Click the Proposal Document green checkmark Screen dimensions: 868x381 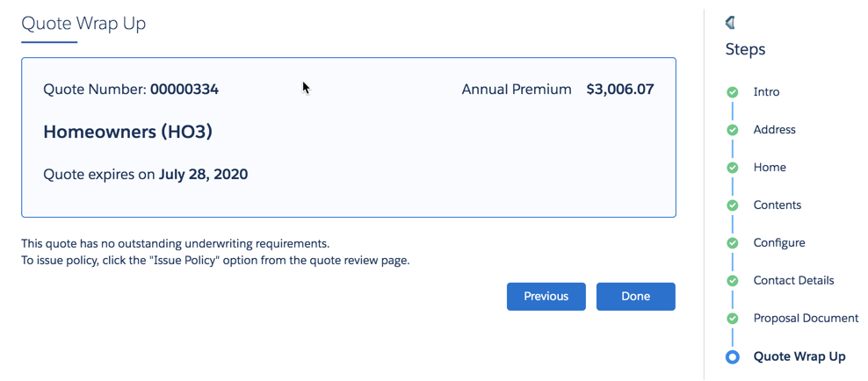coord(733,319)
